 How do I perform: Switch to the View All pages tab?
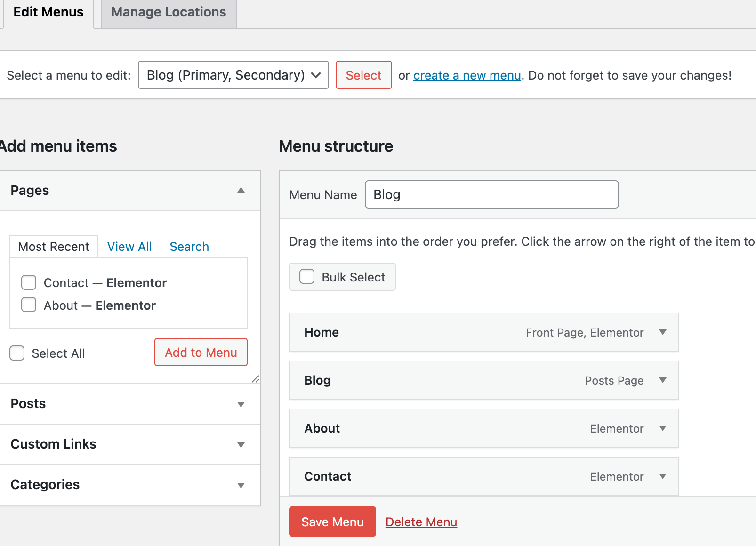click(129, 246)
